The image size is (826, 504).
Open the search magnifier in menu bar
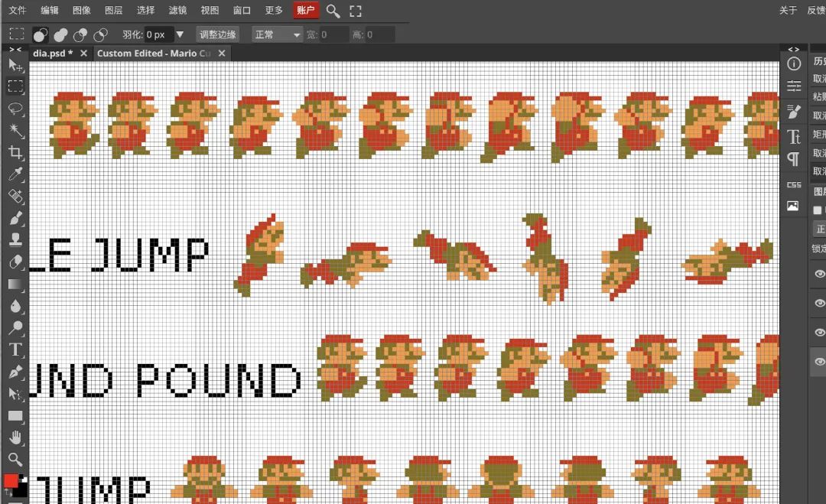pyautogui.click(x=333, y=11)
